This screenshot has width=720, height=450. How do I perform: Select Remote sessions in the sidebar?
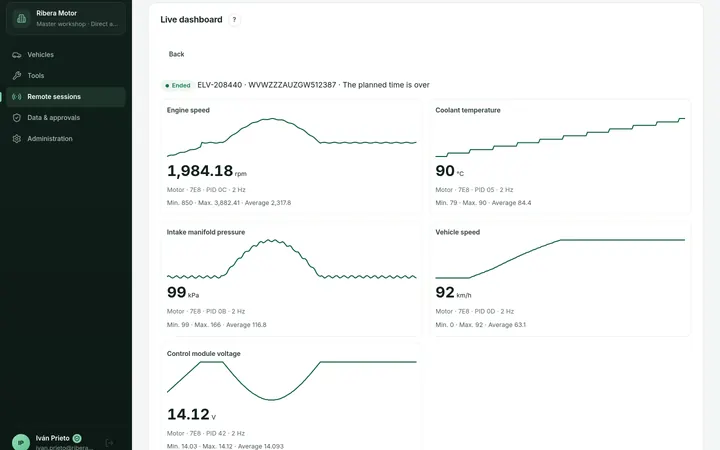coord(66,97)
